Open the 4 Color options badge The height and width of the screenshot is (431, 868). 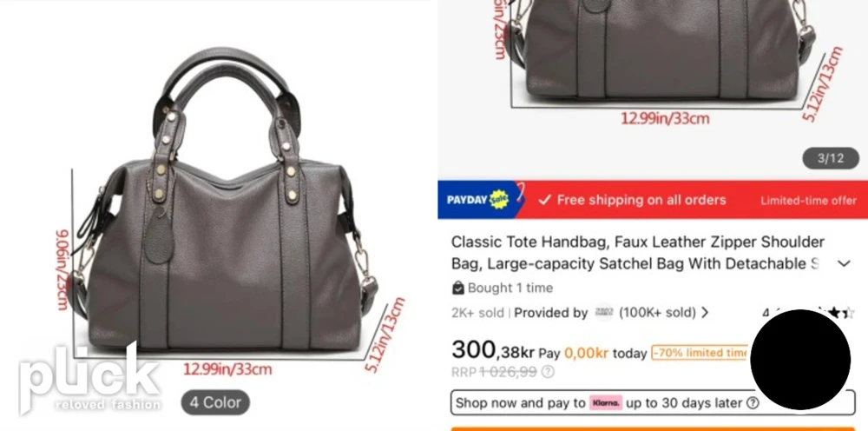215,402
